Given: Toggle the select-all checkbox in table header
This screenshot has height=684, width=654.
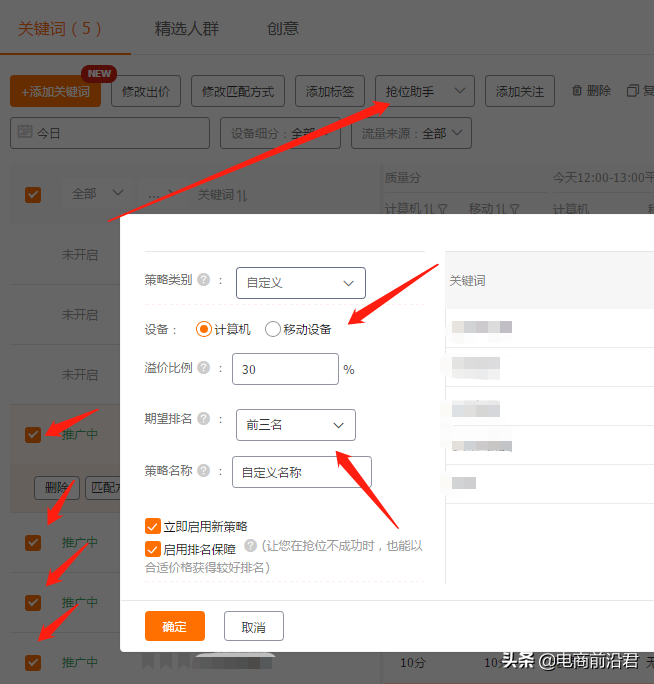Looking at the screenshot, I should (x=33, y=195).
